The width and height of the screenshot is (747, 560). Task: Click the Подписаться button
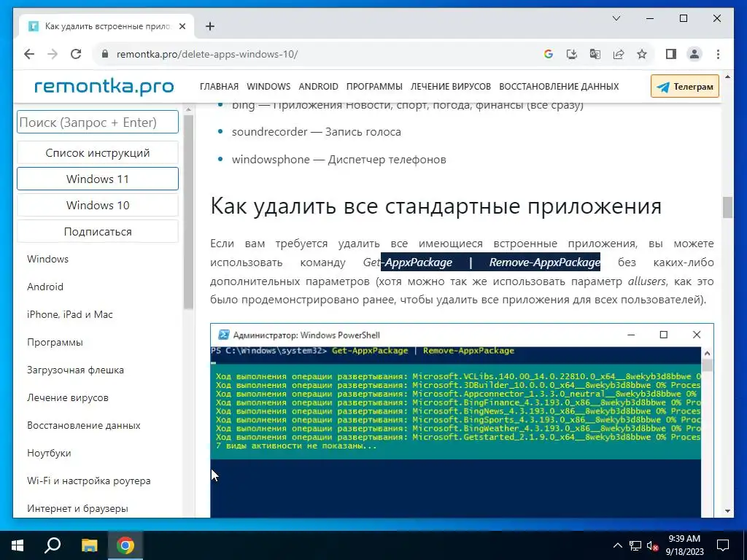coord(98,232)
